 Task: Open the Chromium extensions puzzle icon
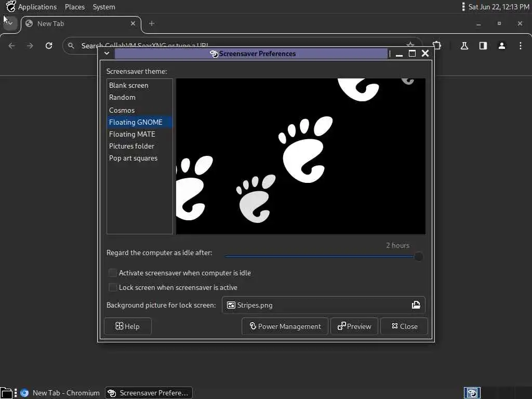(x=437, y=46)
